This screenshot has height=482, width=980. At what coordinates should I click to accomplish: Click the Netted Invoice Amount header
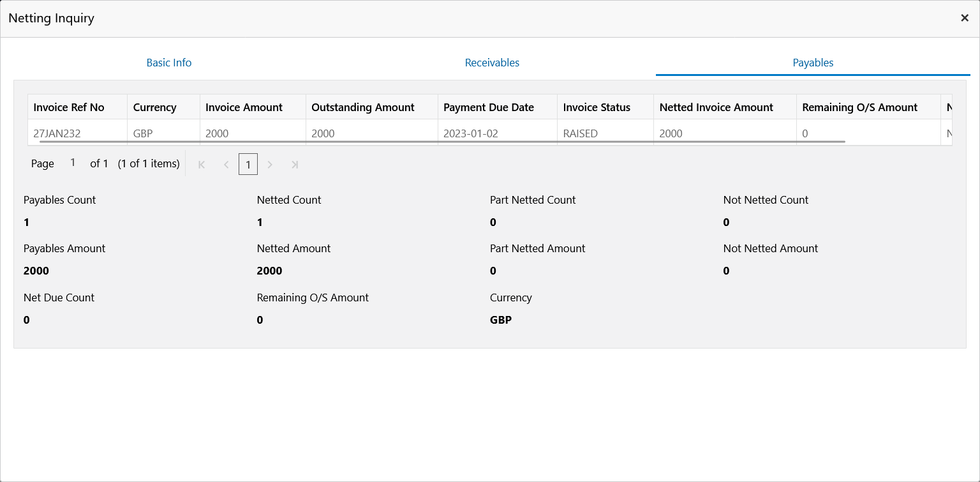click(x=725, y=107)
